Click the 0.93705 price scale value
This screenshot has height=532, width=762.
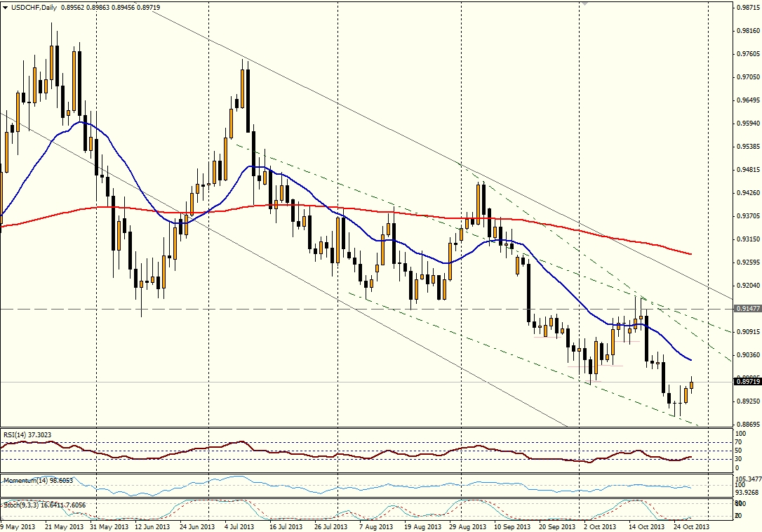click(747, 215)
